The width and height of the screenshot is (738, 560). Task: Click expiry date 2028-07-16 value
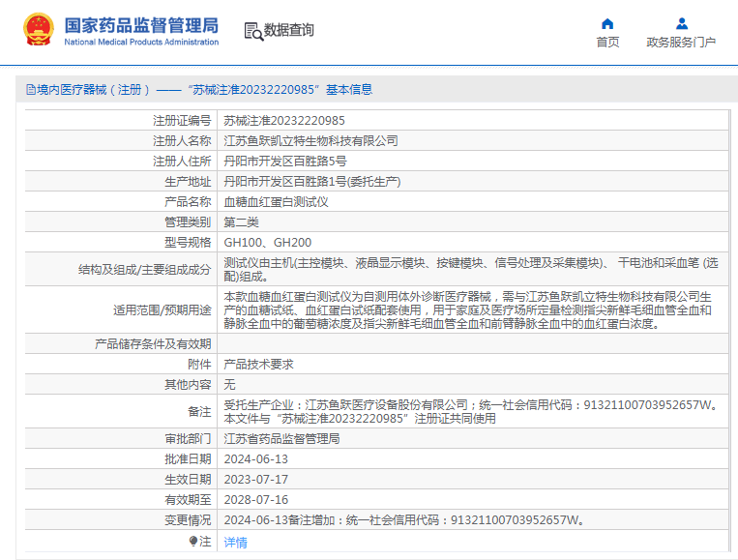[256, 500]
